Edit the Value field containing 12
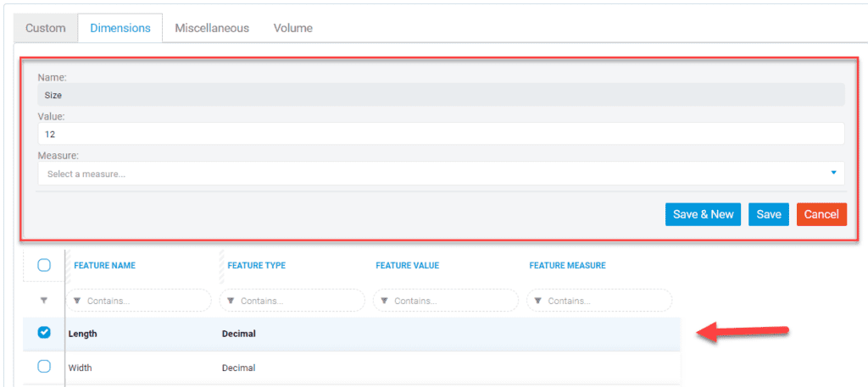Viewport: 868px width, 387px height. point(441,134)
